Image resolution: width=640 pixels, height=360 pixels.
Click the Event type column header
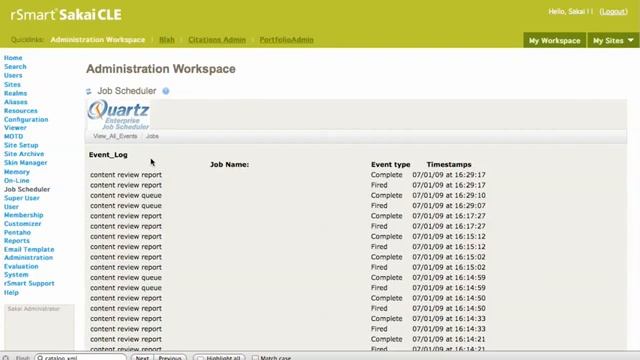coord(391,164)
